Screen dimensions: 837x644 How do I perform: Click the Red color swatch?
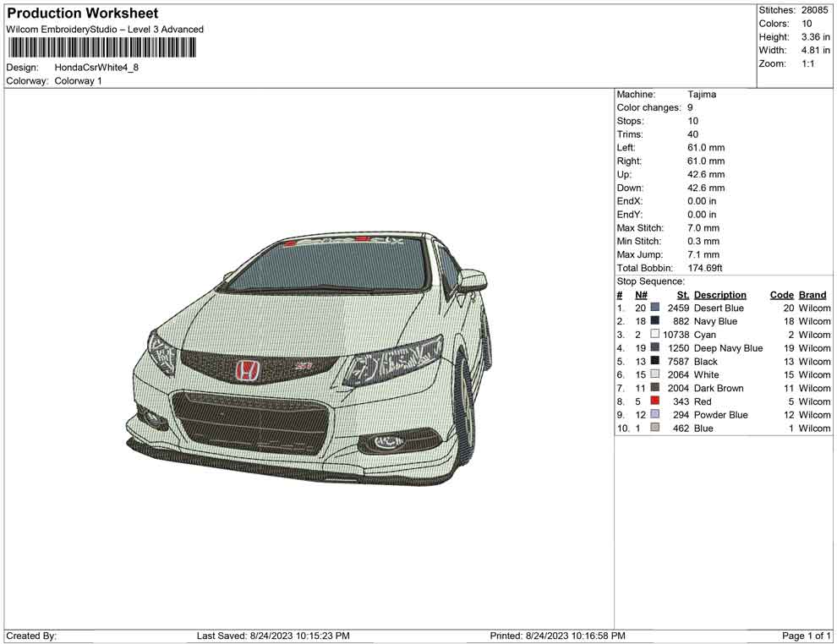pos(655,401)
